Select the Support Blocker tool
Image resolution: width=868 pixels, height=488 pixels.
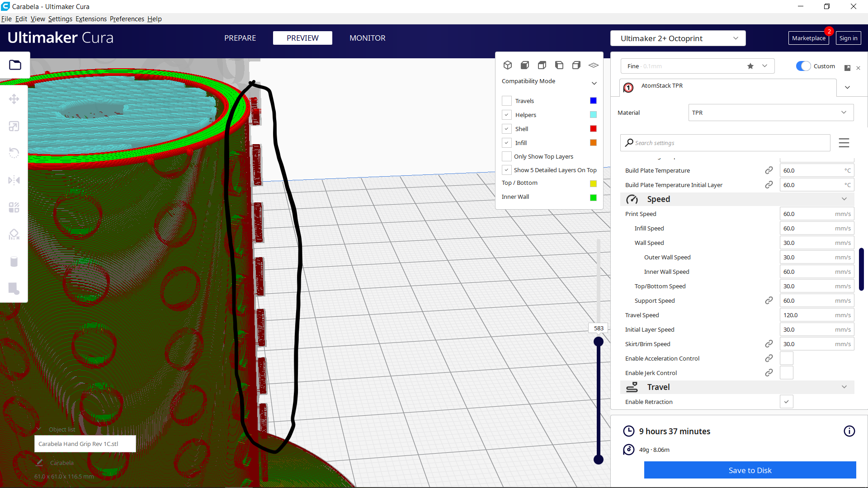pos(14,235)
